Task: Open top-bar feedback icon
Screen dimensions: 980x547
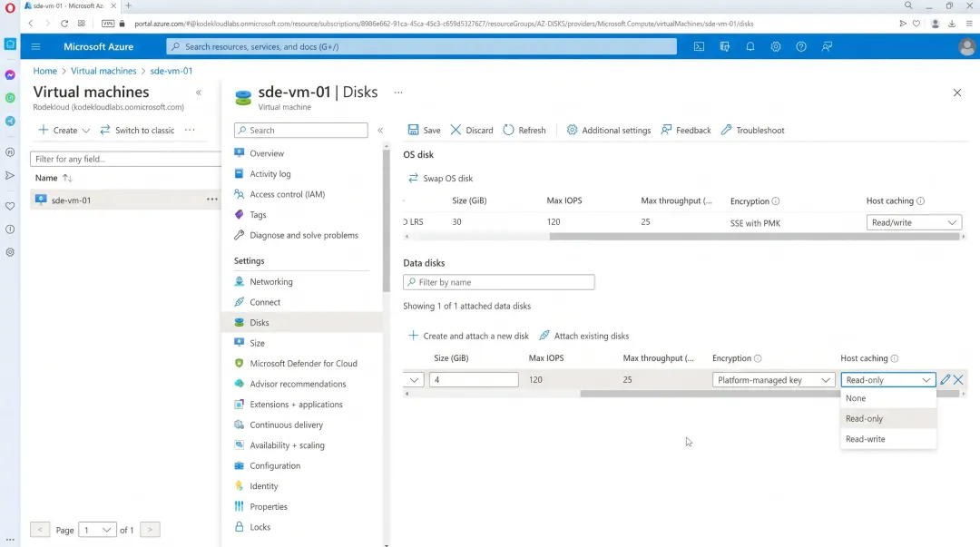Action: click(x=827, y=46)
